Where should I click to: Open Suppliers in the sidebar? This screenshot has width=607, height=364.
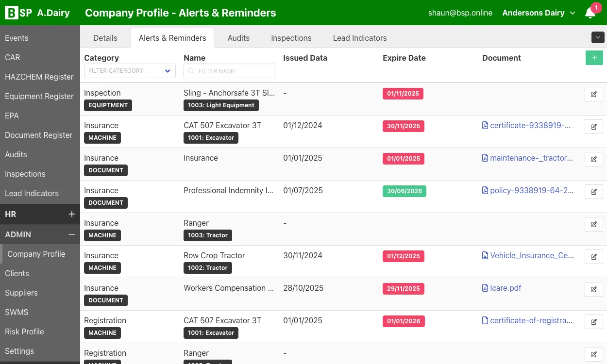tap(40, 293)
